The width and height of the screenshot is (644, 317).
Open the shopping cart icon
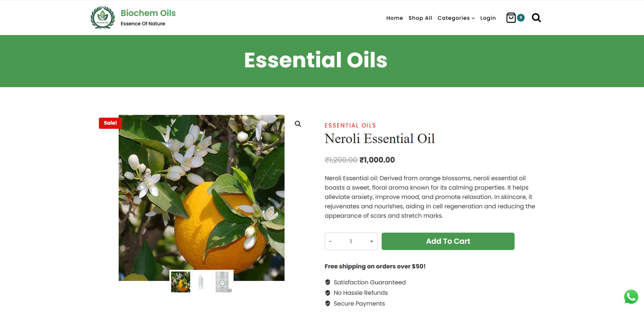pyautogui.click(x=511, y=18)
